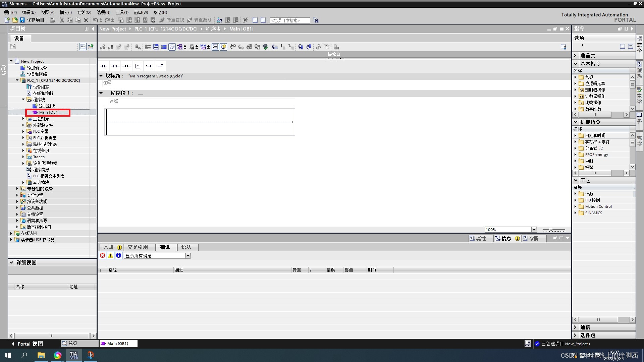Expand the 工艺对象 tree folder
The image size is (644, 362).
coord(23,119)
